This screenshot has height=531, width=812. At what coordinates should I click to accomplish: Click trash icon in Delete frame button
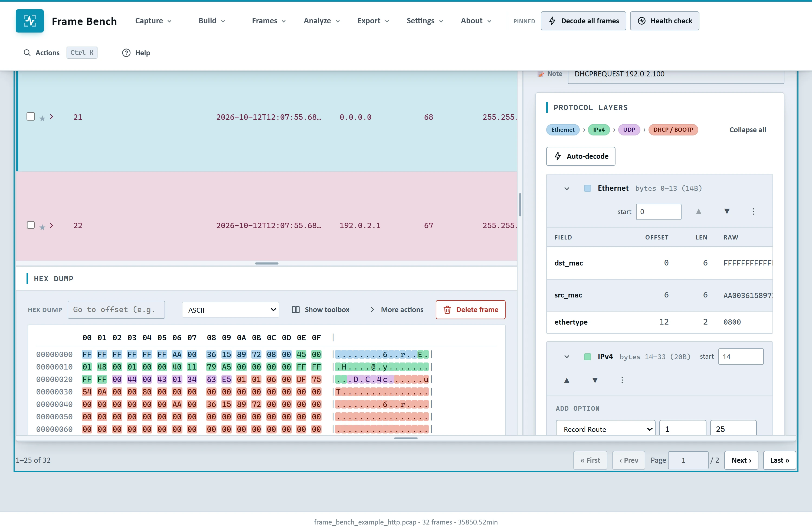pyautogui.click(x=447, y=310)
